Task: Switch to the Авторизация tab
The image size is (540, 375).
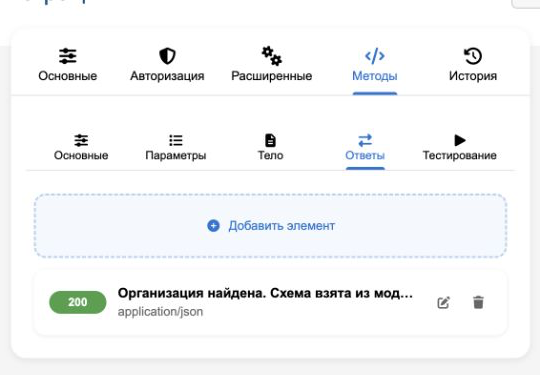Action: [167, 65]
